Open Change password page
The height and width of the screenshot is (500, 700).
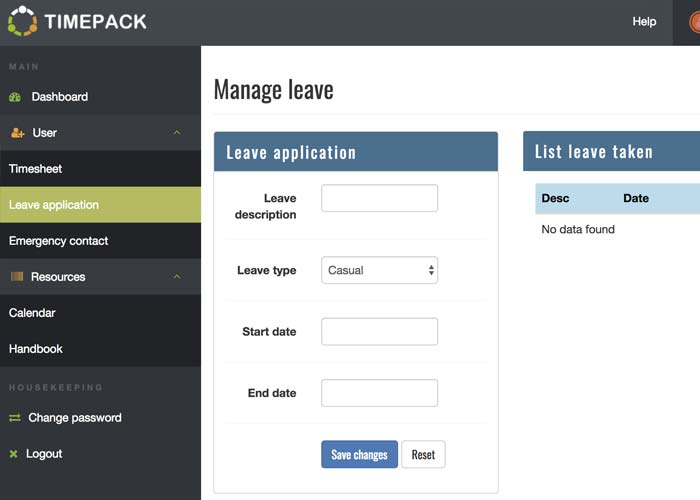point(75,418)
